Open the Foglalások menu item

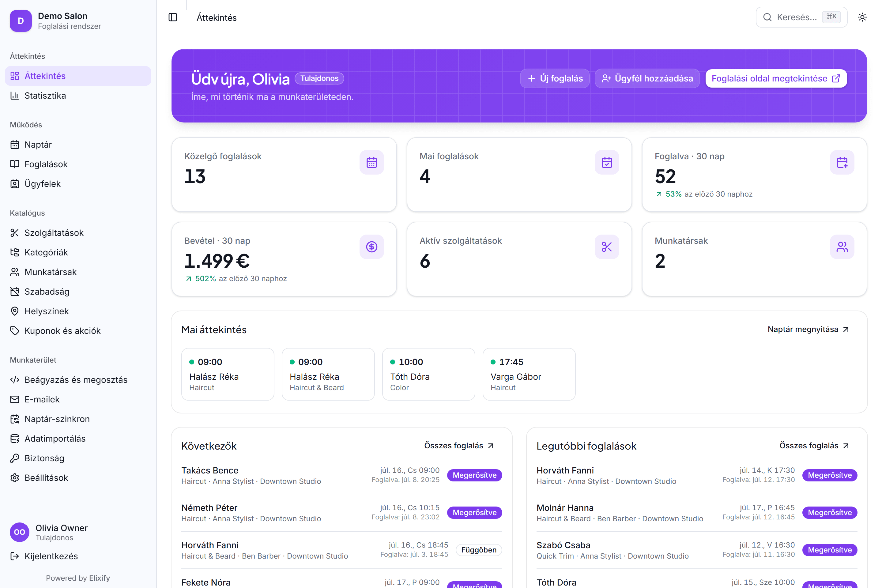(78, 164)
